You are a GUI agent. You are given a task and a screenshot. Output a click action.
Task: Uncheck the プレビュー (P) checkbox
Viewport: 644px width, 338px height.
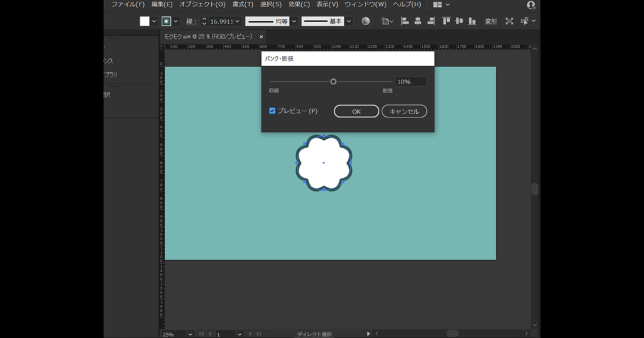click(272, 111)
